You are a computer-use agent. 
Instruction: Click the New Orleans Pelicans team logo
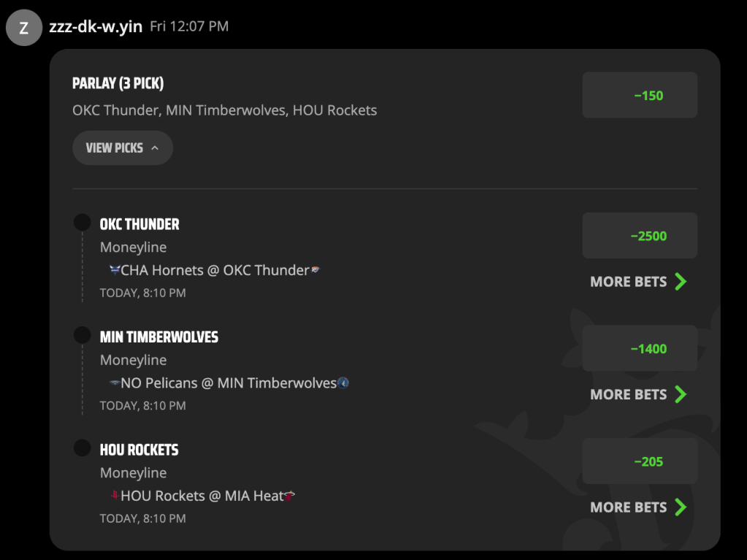point(115,383)
